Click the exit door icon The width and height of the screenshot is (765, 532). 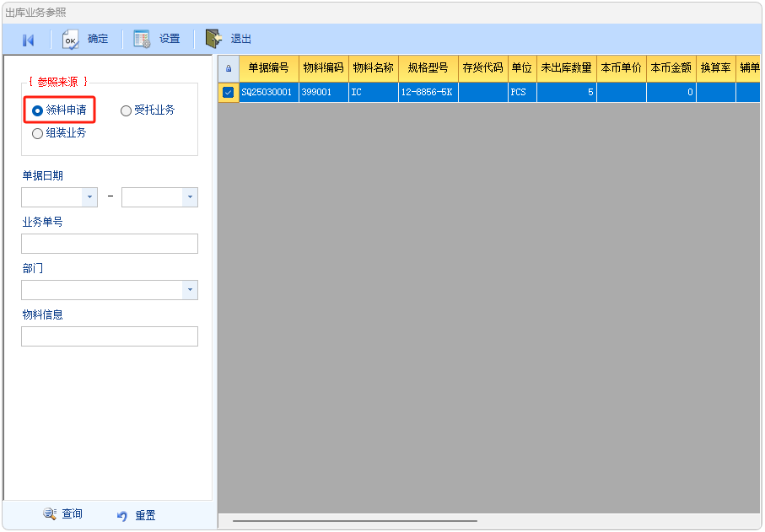[213, 39]
